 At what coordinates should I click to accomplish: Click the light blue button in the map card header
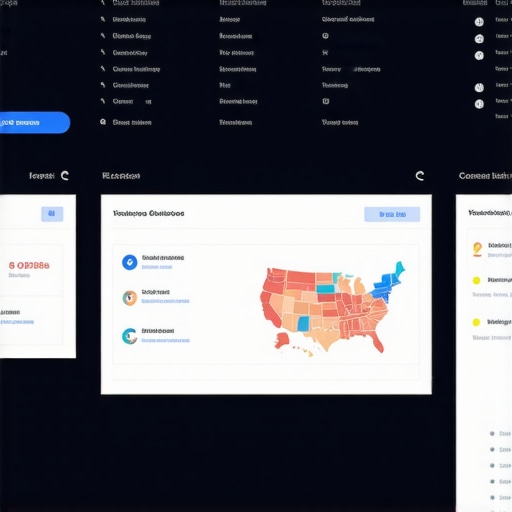pyautogui.click(x=392, y=214)
